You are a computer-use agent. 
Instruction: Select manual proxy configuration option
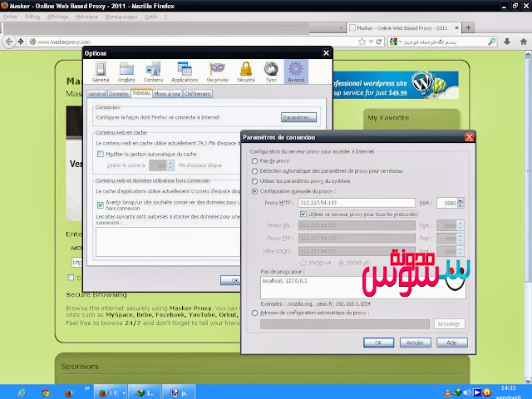pos(254,191)
